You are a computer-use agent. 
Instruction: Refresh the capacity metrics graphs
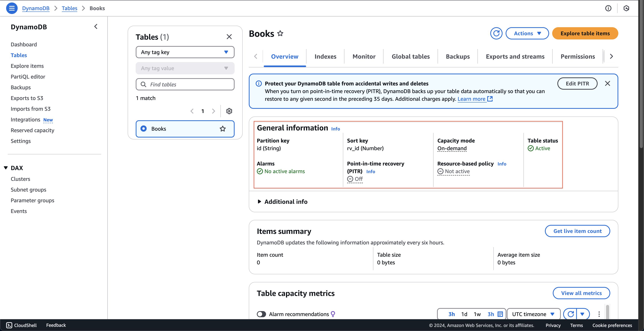pyautogui.click(x=570, y=314)
